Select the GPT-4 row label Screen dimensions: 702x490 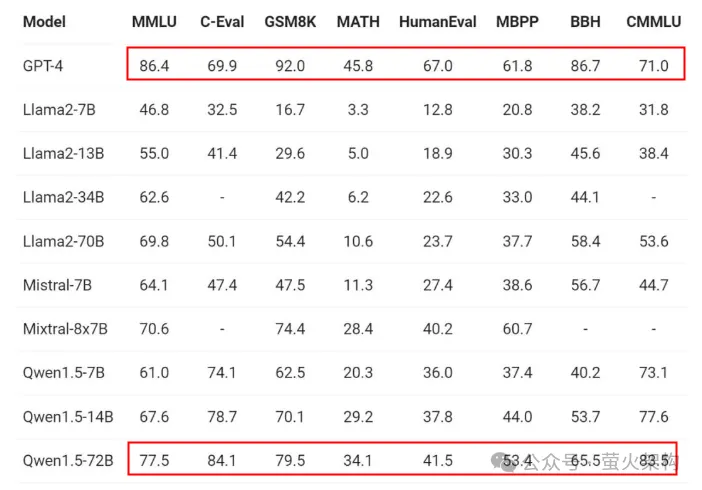point(45,66)
